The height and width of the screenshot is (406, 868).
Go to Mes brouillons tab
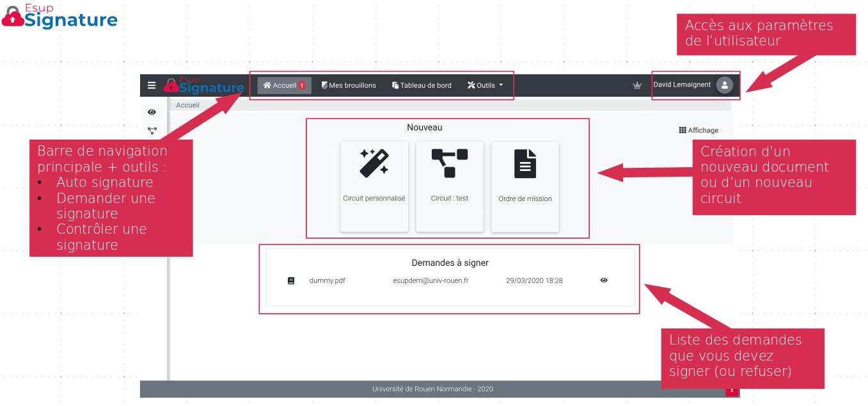(x=349, y=85)
